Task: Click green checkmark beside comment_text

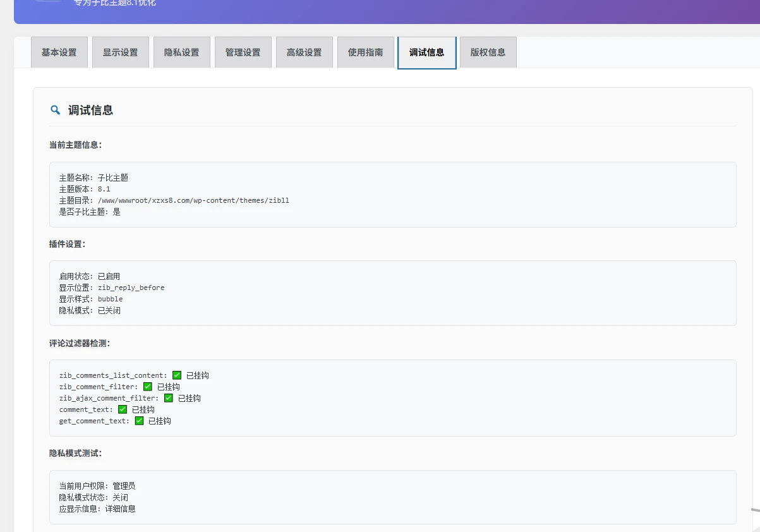Action: [x=123, y=409]
